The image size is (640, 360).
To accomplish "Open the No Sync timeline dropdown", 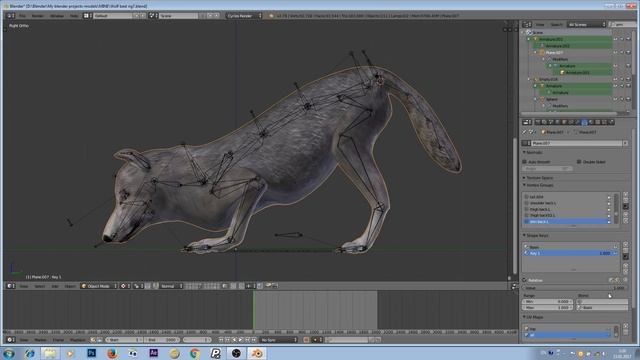I will tap(279, 340).
